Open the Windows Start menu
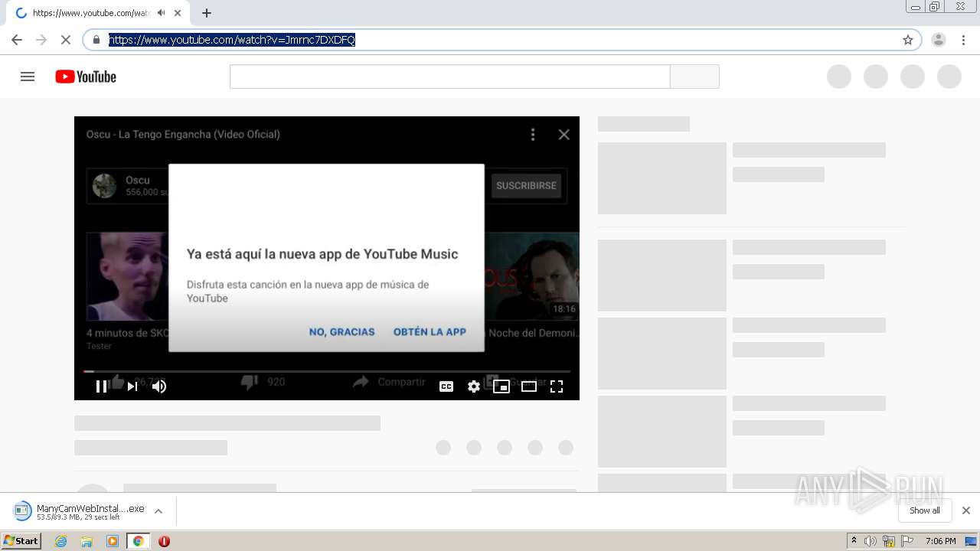Screen dimensions: 980x551 point(21,541)
